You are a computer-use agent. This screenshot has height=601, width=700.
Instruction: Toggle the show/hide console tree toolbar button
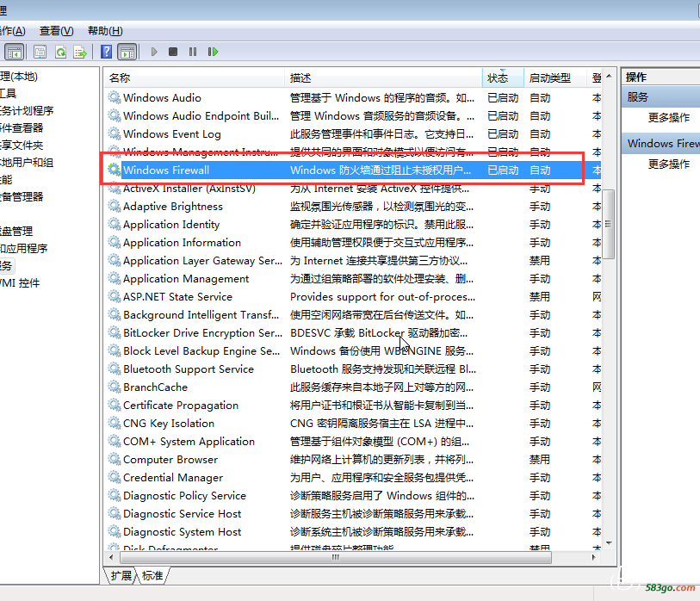14,52
